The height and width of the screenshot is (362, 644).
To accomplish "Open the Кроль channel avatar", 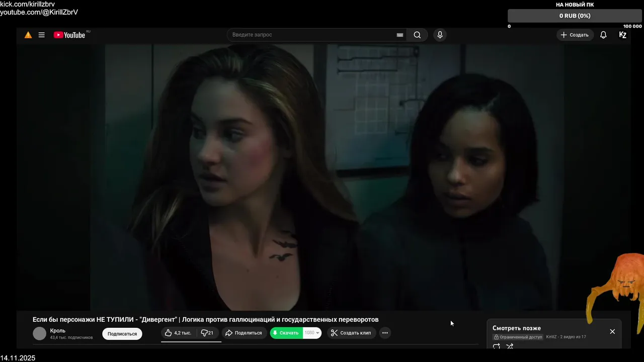I will (39, 333).
